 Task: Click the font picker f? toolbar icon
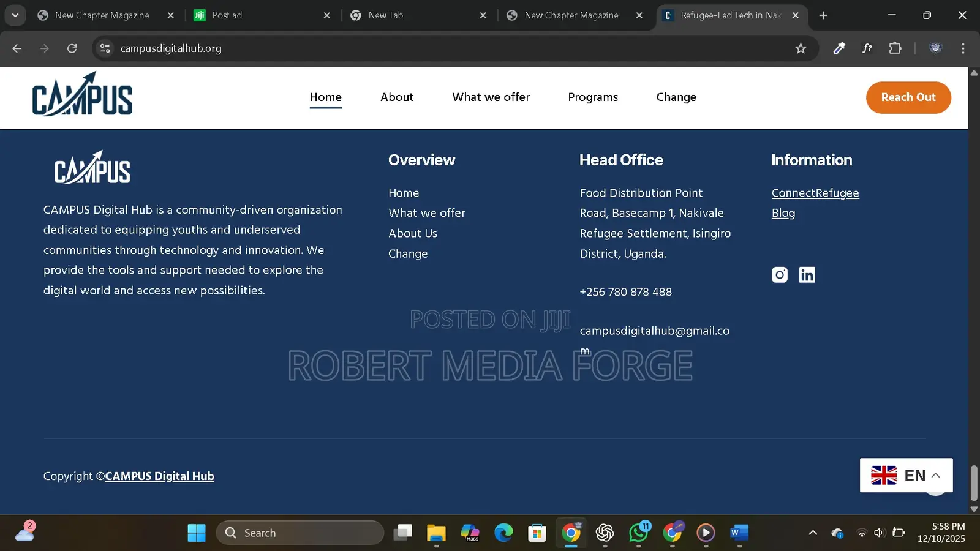867,48
